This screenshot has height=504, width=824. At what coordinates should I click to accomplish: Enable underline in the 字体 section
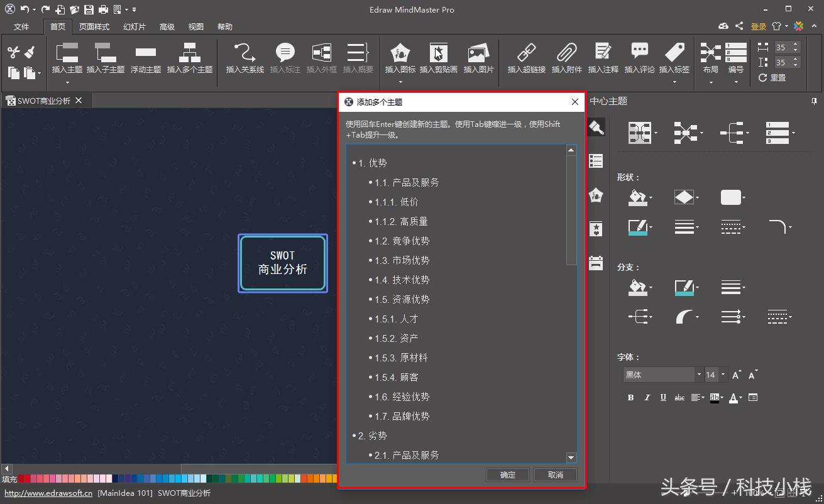coord(663,397)
